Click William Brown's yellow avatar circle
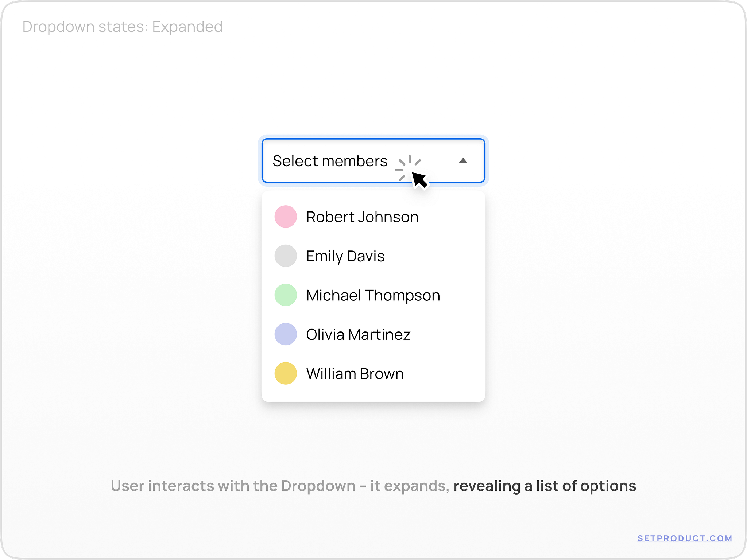Screen dimensions: 747x560 286,374
